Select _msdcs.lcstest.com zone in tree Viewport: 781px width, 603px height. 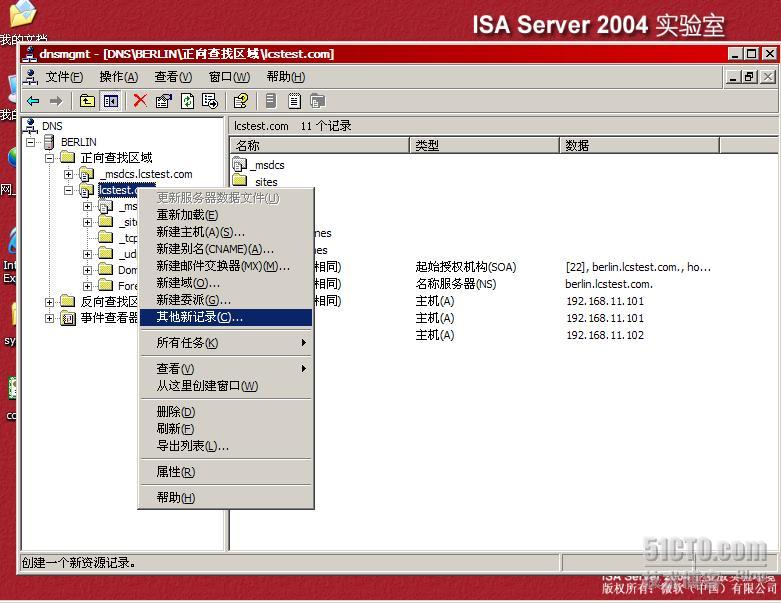148,174
